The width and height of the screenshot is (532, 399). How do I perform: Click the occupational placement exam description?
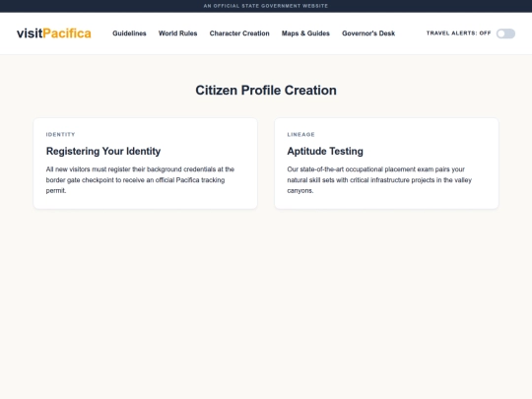point(379,180)
